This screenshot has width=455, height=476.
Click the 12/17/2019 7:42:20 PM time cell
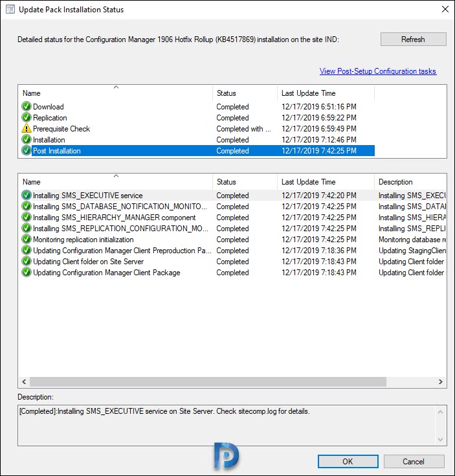[x=319, y=195]
